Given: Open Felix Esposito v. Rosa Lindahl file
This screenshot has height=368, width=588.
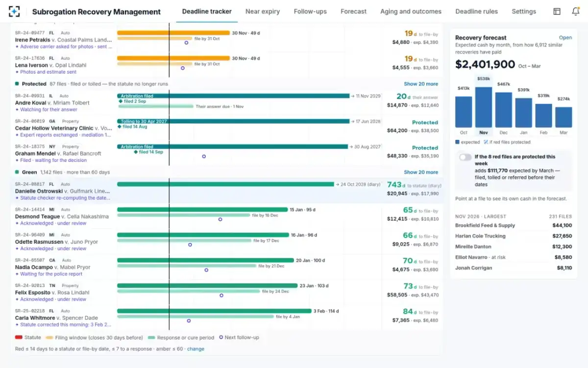Looking at the screenshot, I should 59,293.
